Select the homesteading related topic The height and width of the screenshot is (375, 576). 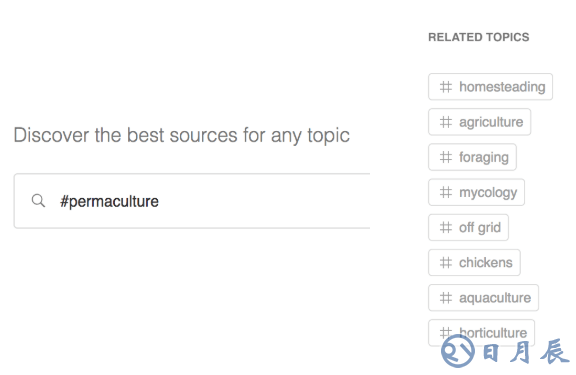click(x=490, y=87)
